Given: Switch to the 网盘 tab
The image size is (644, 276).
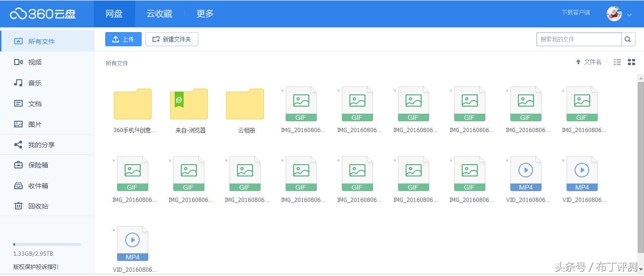Looking at the screenshot, I should 114,14.
